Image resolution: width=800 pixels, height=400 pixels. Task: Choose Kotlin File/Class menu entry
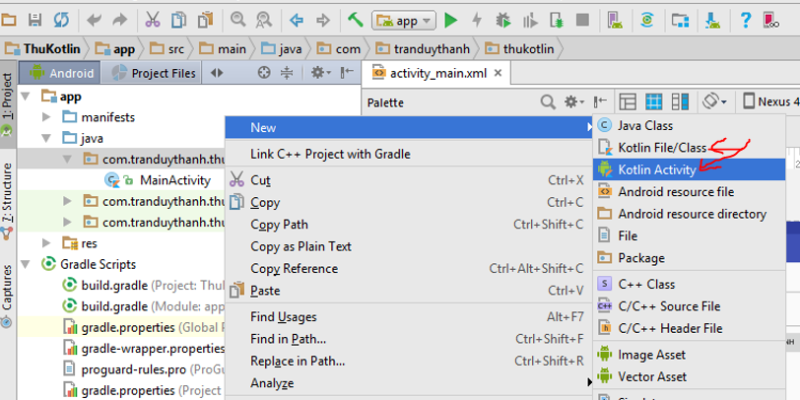[x=662, y=148]
